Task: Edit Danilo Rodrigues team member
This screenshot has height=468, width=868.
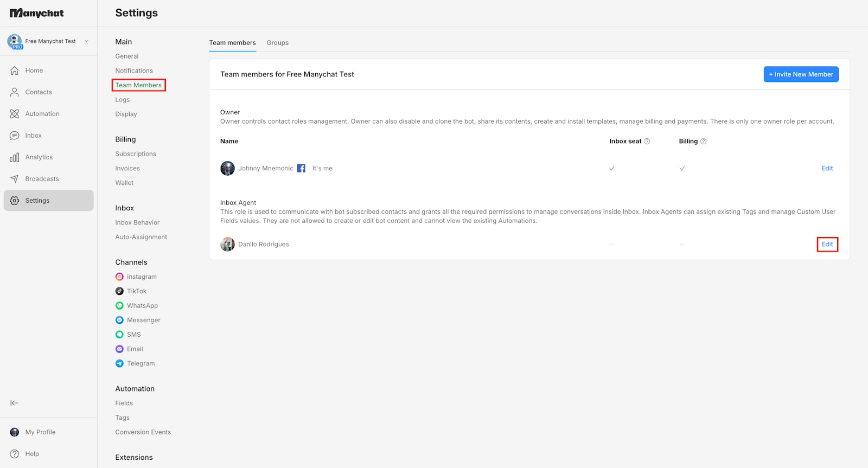Action: (x=827, y=244)
